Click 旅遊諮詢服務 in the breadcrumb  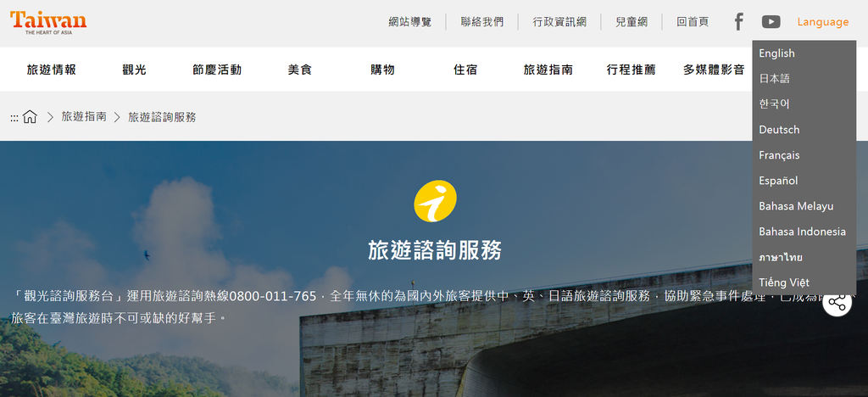point(162,117)
